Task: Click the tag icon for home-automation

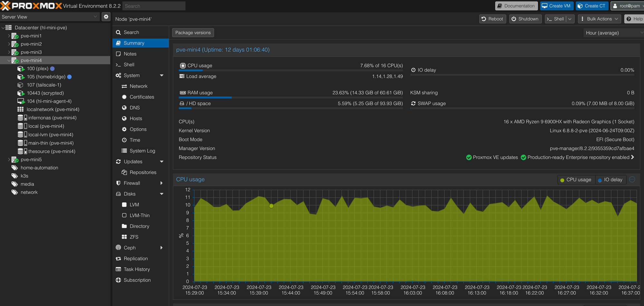Action: 14,168
